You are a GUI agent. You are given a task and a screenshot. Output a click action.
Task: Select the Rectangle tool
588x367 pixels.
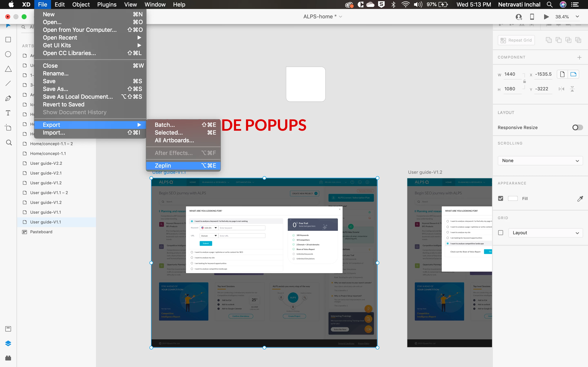pos(8,40)
